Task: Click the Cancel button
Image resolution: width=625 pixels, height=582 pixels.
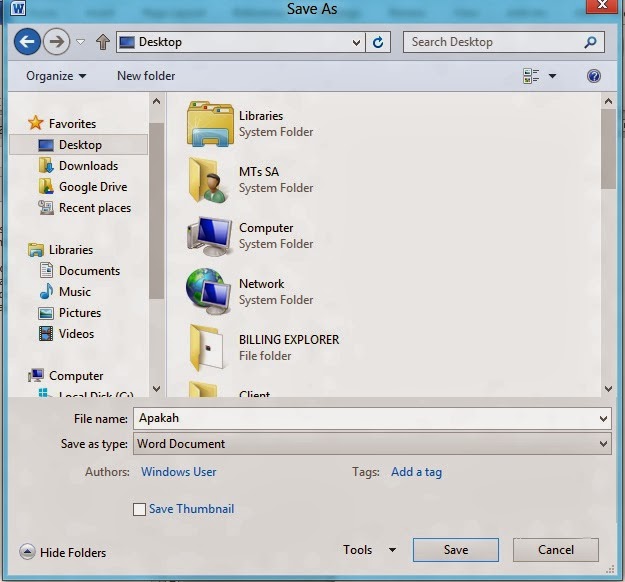Action: tap(556, 550)
